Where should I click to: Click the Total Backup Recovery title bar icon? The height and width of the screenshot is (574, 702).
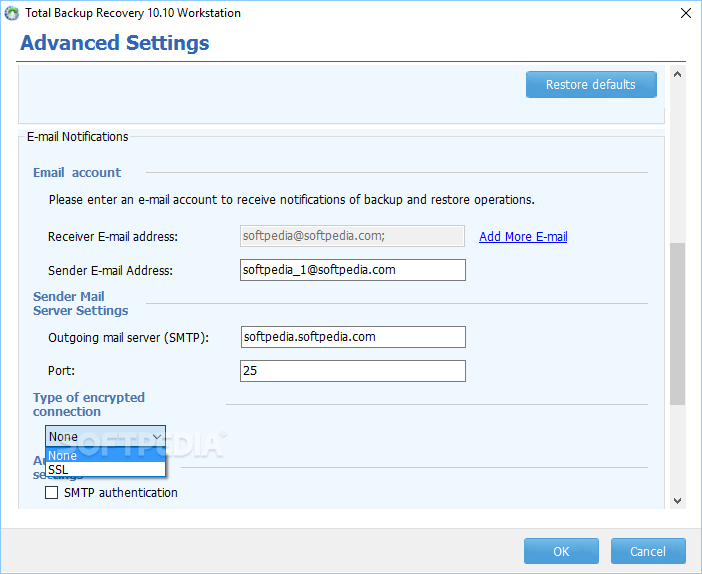[12, 13]
